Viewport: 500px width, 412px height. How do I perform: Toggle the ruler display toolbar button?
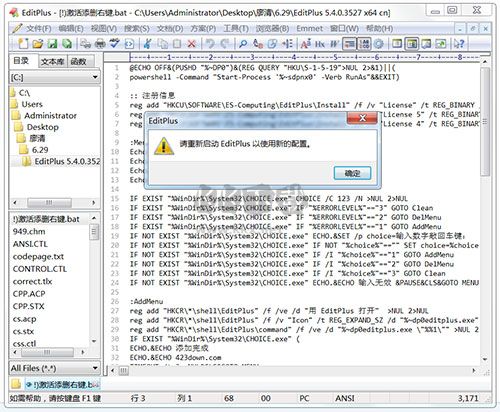[350, 44]
